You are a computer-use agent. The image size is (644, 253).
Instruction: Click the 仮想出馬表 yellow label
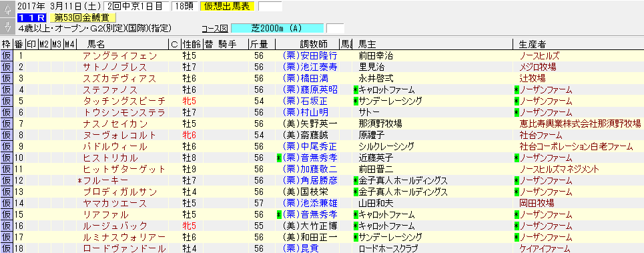[x=228, y=6]
